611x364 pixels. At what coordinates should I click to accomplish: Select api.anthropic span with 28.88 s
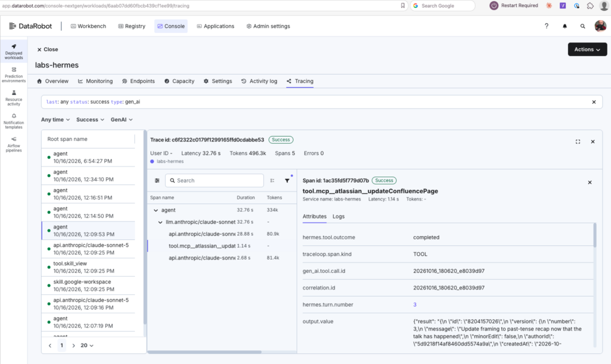222,234
